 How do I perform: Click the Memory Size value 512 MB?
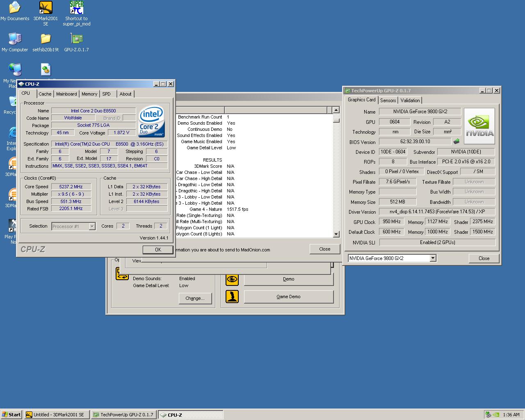[397, 202]
